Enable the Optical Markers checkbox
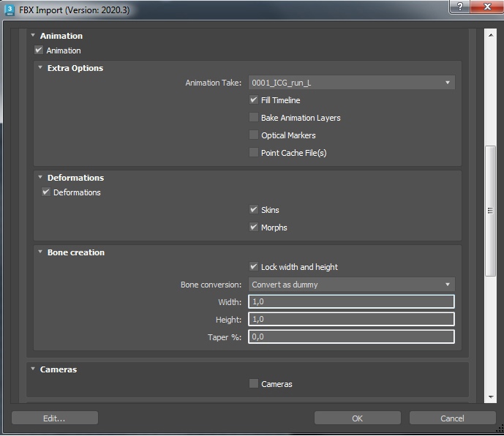The height and width of the screenshot is (436, 504). click(x=254, y=135)
